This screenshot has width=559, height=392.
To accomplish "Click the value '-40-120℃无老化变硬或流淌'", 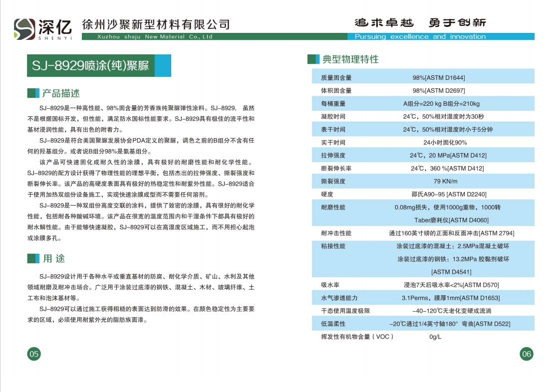I will (x=452, y=311).
